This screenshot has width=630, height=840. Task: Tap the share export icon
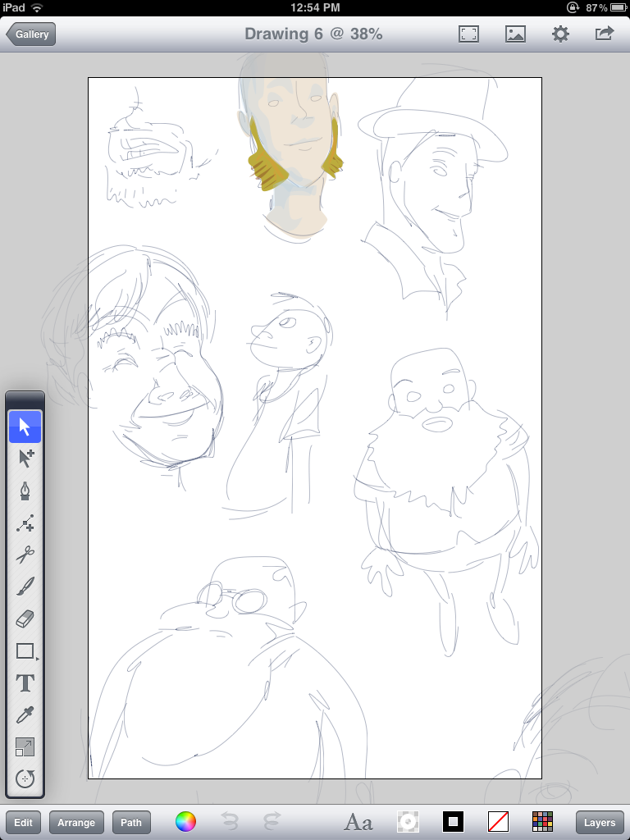[605, 34]
